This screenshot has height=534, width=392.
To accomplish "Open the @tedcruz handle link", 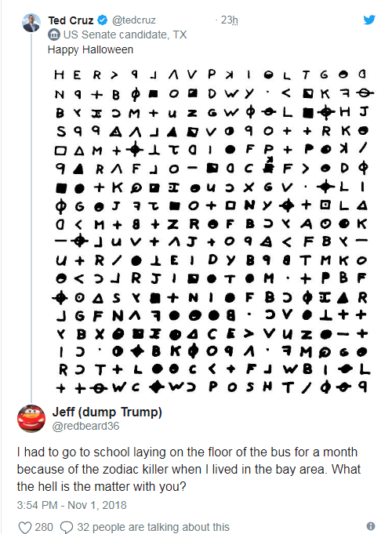I will click(x=134, y=20).
